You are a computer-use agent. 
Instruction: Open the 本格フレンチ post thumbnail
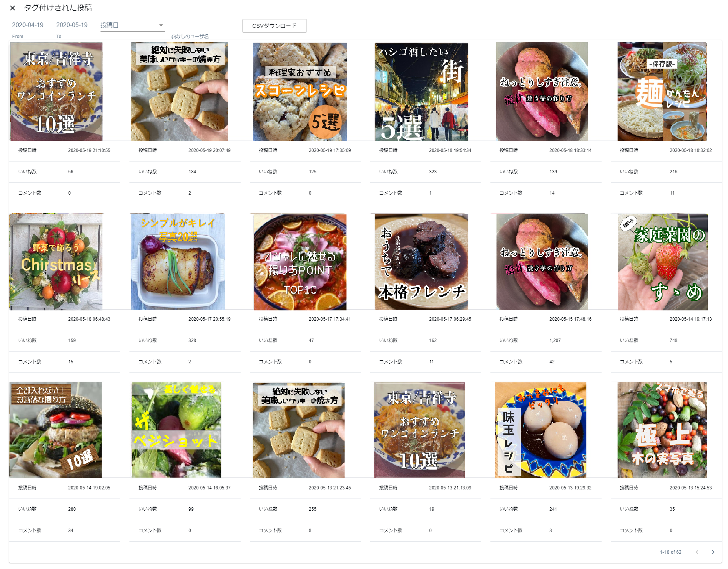tap(421, 262)
